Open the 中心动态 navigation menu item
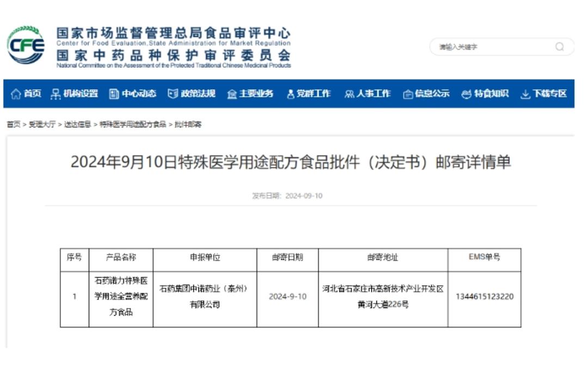 click(x=139, y=93)
